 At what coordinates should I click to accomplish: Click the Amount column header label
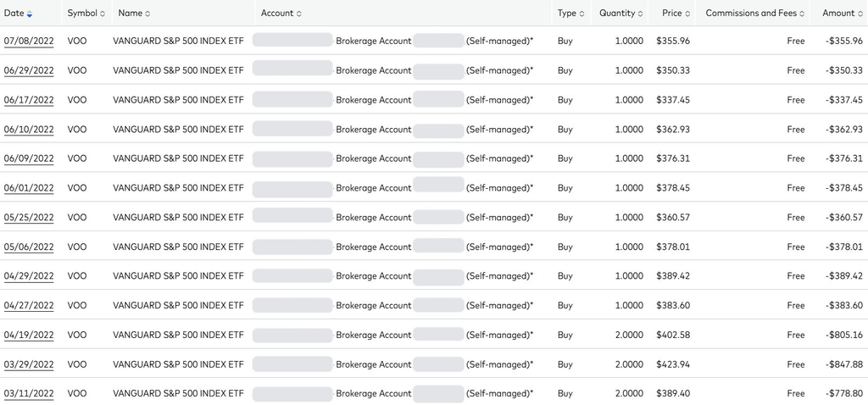click(x=838, y=14)
